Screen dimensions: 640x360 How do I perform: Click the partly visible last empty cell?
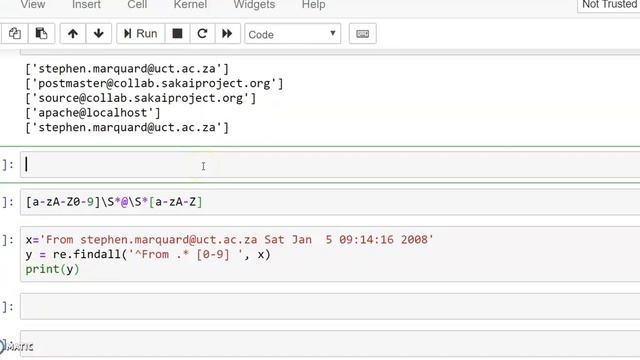(x=330, y=344)
